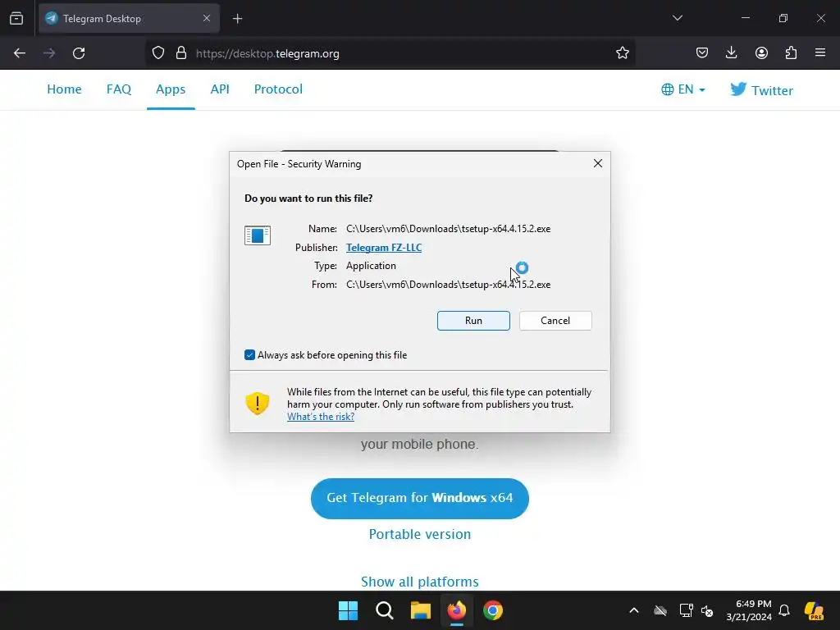Viewport: 840px width, 630px height.
Task: Open the Windows Start menu
Action: coord(348,610)
